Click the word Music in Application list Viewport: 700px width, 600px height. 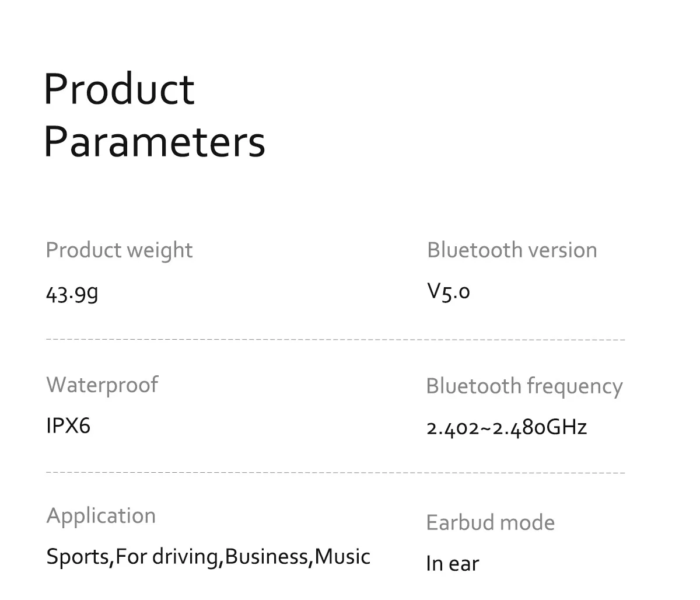(x=343, y=556)
